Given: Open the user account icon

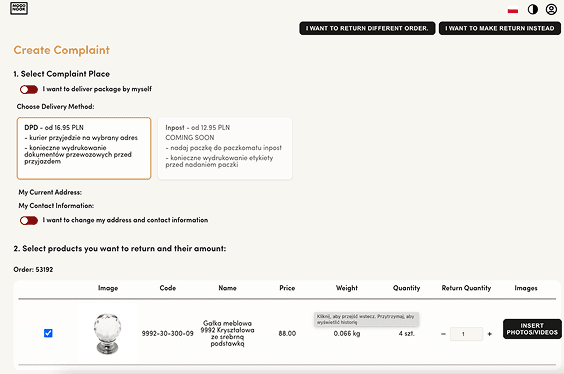Looking at the screenshot, I should [551, 9].
